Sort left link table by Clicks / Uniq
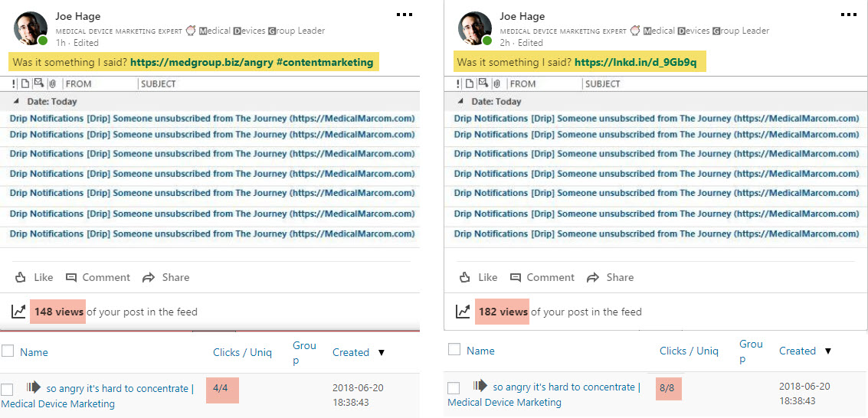 [242, 352]
